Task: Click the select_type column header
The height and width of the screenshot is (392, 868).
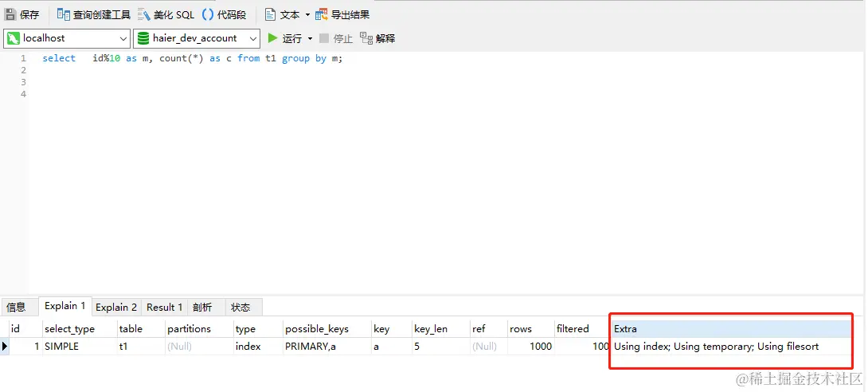Action: pyautogui.click(x=80, y=329)
